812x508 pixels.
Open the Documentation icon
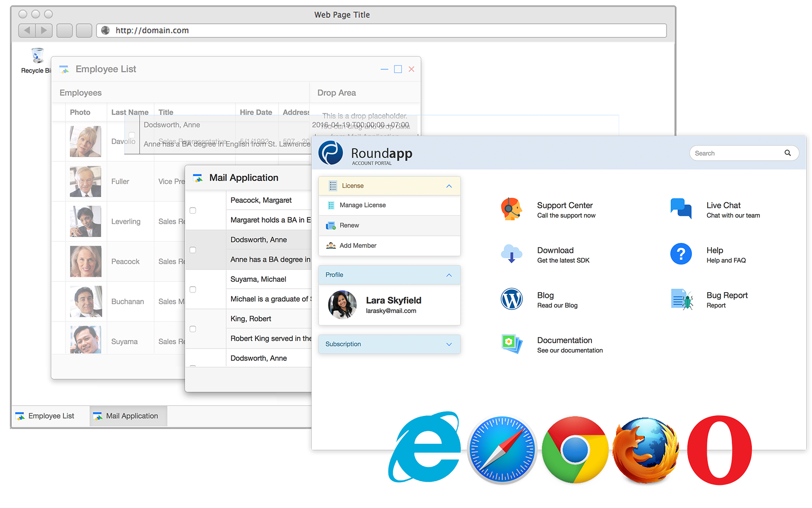(512, 344)
